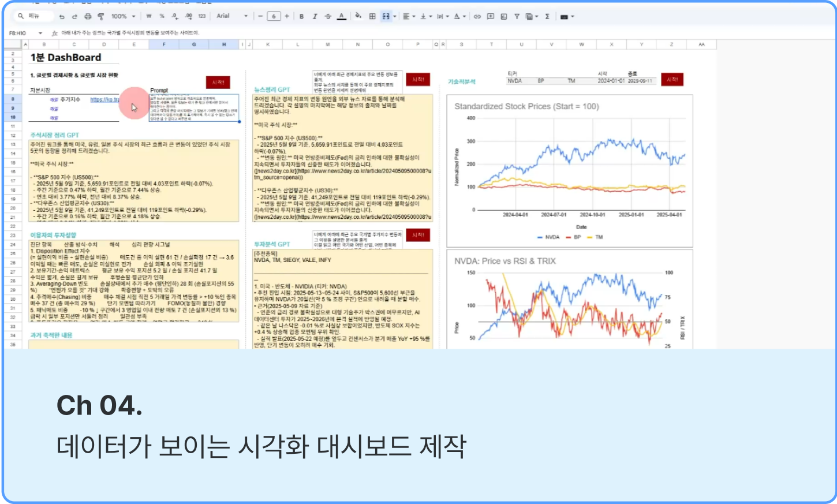Open the Arial font dropdown
The width and height of the screenshot is (837, 504).
coord(232,16)
